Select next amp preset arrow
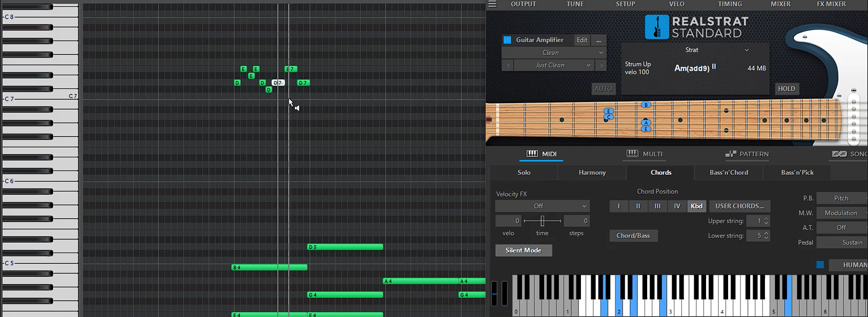This screenshot has height=317, width=868. pyautogui.click(x=601, y=65)
